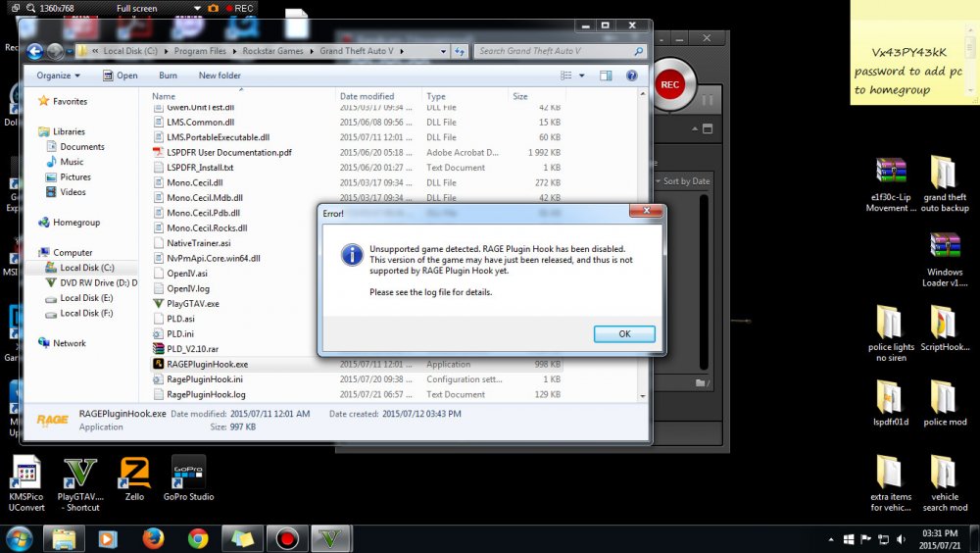Click the file list scroll-down arrow
Screen dimensions: 980x553
(x=643, y=396)
